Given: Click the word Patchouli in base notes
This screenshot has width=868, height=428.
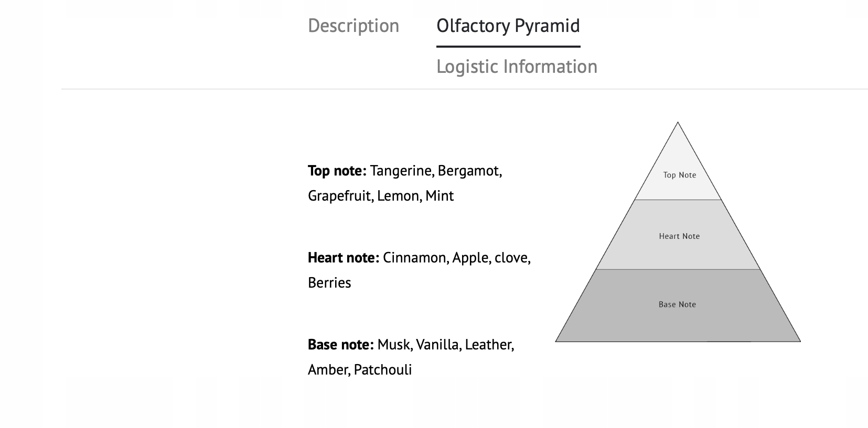Looking at the screenshot, I should point(382,370).
